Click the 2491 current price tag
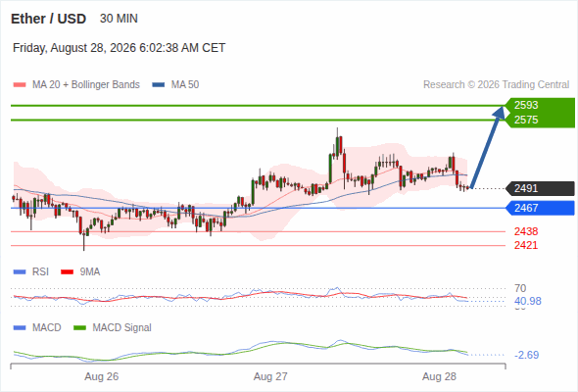Screen dimensions: 578x392 coord(540,188)
